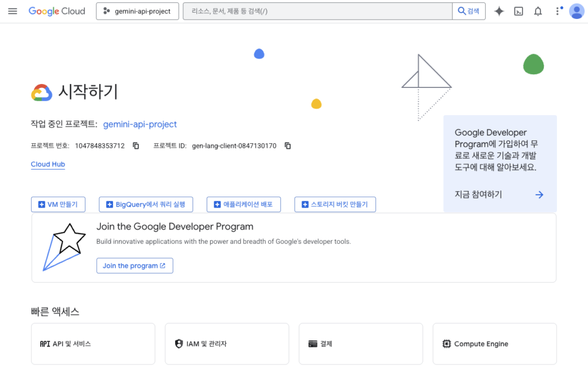
Task: Open the notifications bell
Action: click(x=538, y=11)
